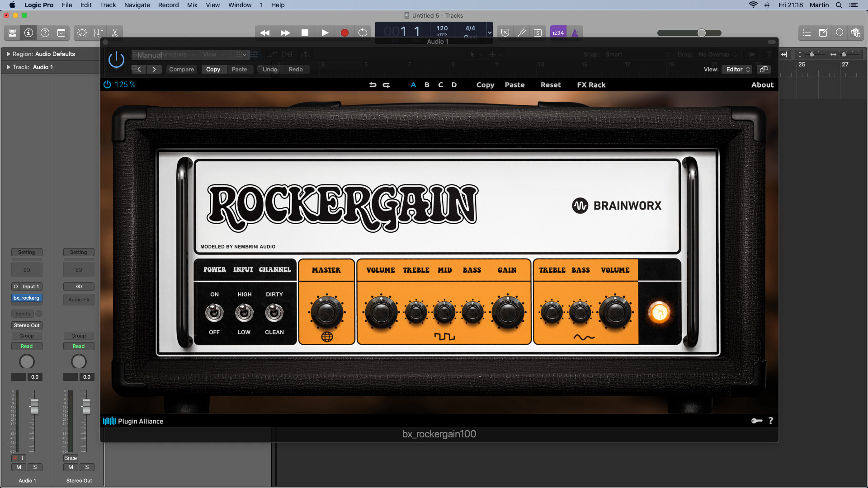Image resolution: width=868 pixels, height=488 pixels.
Task: Flip the POWER toggle switch
Action: tap(214, 313)
